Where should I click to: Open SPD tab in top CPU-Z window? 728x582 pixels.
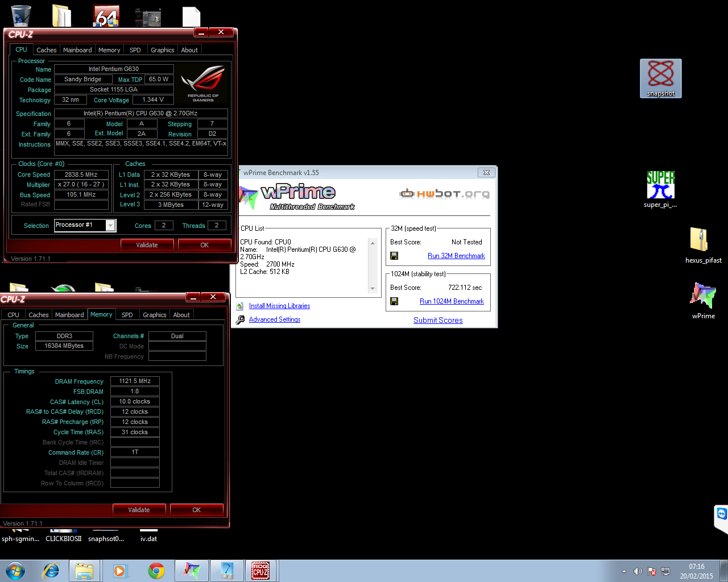pos(135,50)
